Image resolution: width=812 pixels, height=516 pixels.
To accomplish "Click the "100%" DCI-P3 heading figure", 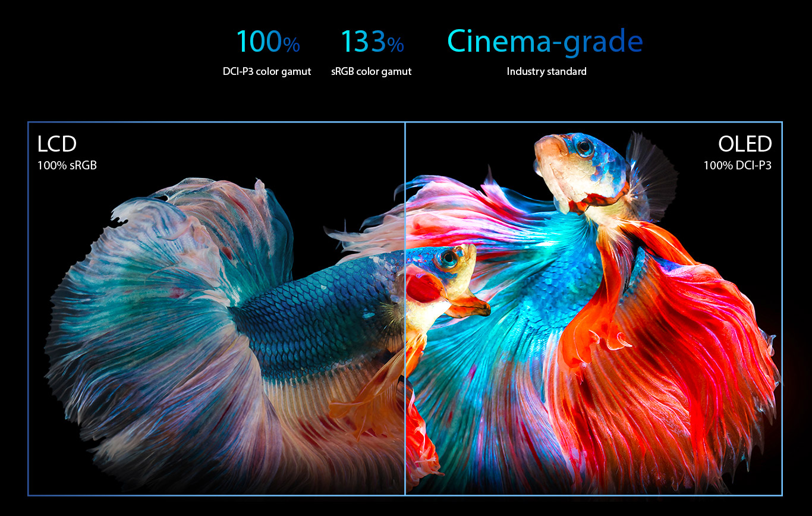I will pyautogui.click(x=268, y=42).
